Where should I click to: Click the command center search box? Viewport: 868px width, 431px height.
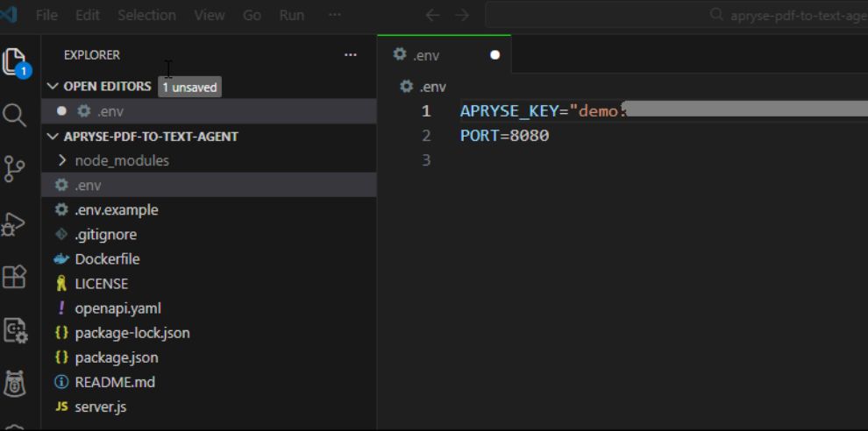click(677, 15)
